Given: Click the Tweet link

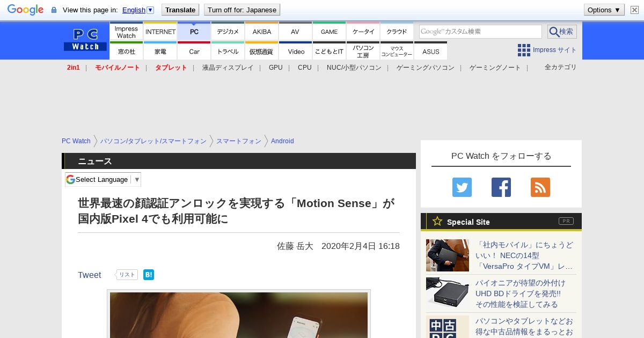Looking at the screenshot, I should click(x=89, y=275).
